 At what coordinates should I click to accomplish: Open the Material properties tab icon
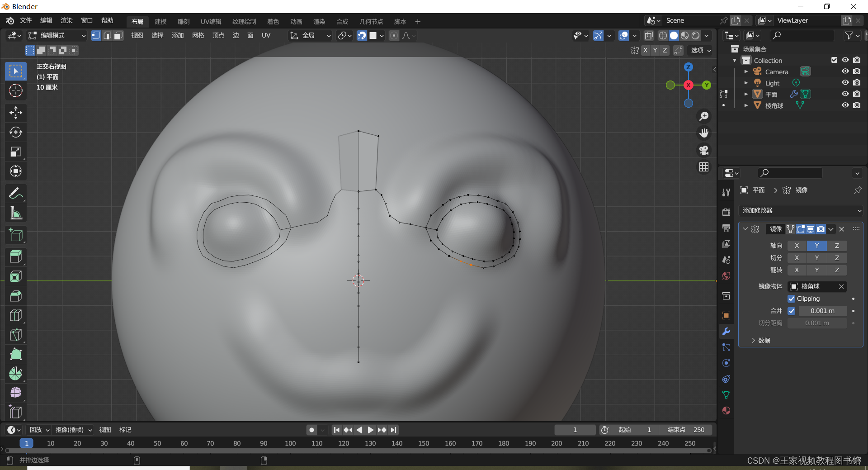726,411
